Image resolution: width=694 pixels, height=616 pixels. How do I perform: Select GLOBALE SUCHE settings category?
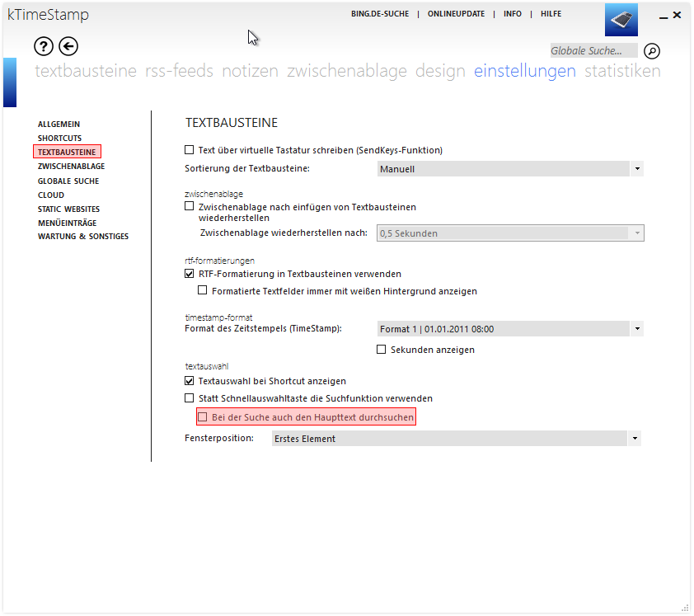[x=68, y=181]
